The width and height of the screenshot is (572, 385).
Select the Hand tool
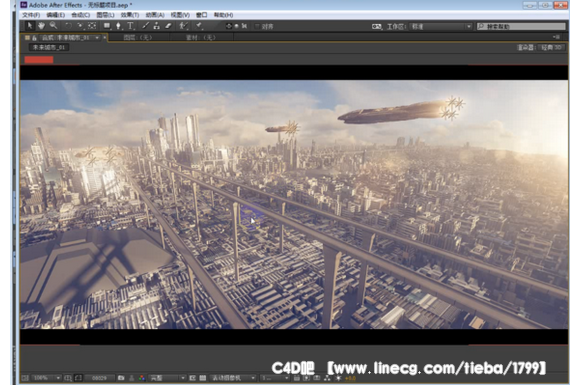pos(41,26)
